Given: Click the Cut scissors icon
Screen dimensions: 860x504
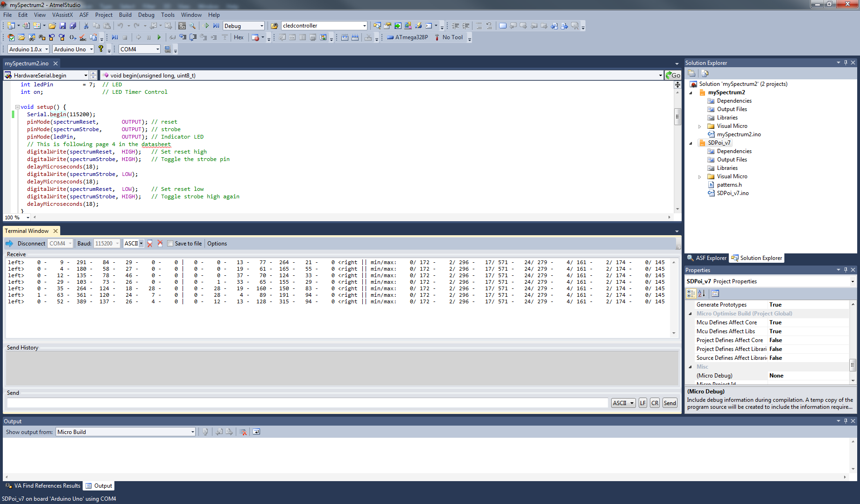Looking at the screenshot, I should (x=86, y=26).
